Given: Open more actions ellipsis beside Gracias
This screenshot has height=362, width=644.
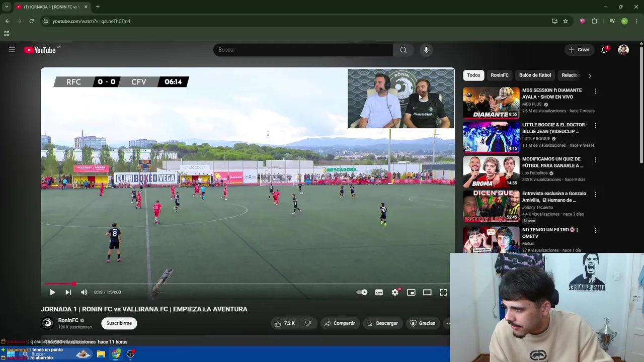Looking at the screenshot, I should click(x=447, y=323).
